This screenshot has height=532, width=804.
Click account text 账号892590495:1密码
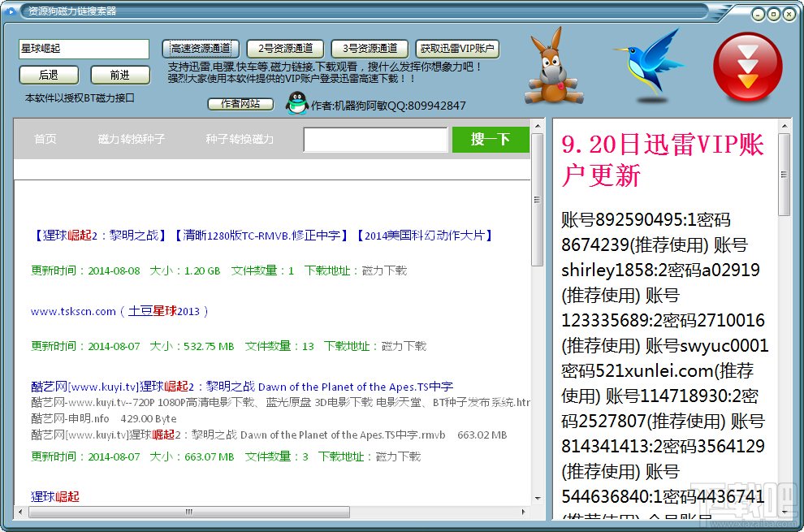[x=646, y=220]
